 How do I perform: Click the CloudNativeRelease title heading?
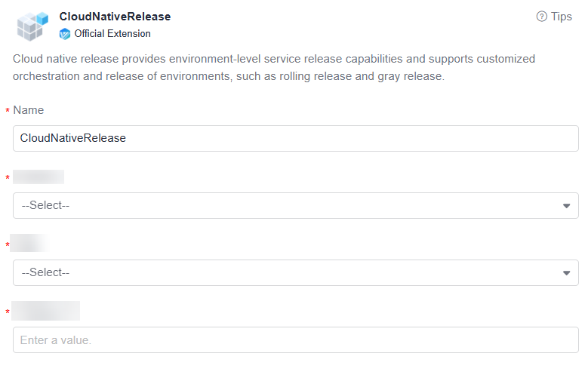pos(115,17)
